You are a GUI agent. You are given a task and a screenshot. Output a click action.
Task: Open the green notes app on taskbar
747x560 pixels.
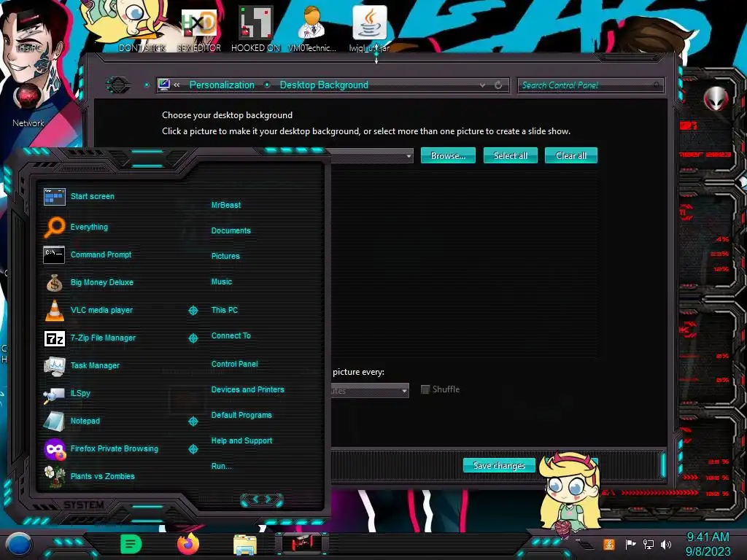tap(131, 544)
